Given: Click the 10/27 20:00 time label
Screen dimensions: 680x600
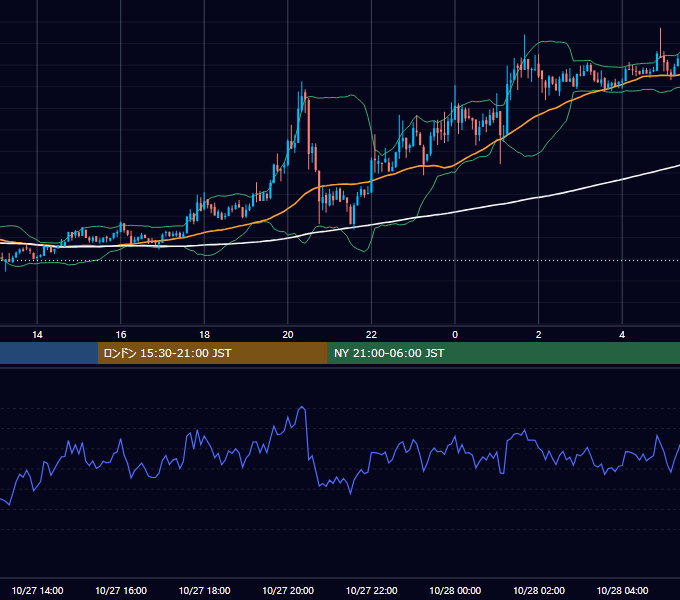Looking at the screenshot, I should pos(288,590).
